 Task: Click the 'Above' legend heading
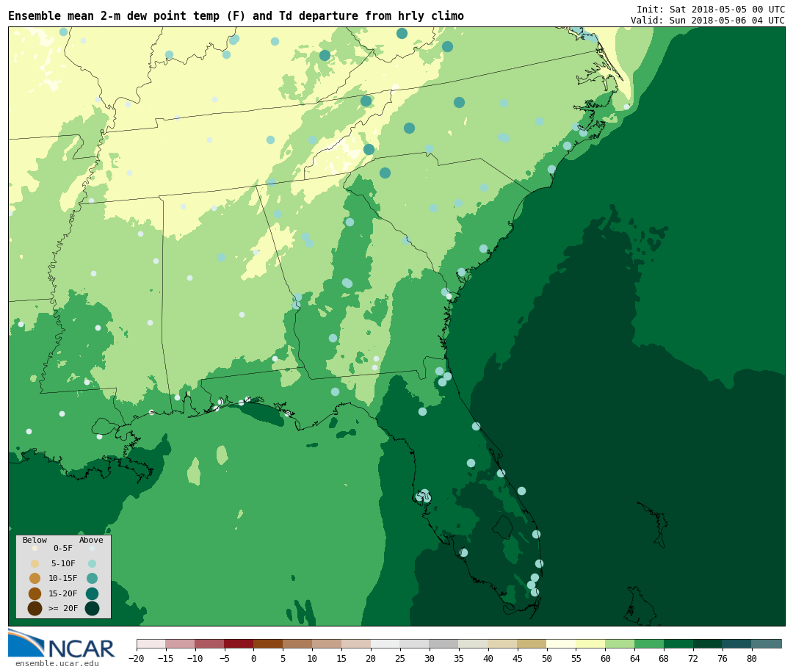[91, 540]
